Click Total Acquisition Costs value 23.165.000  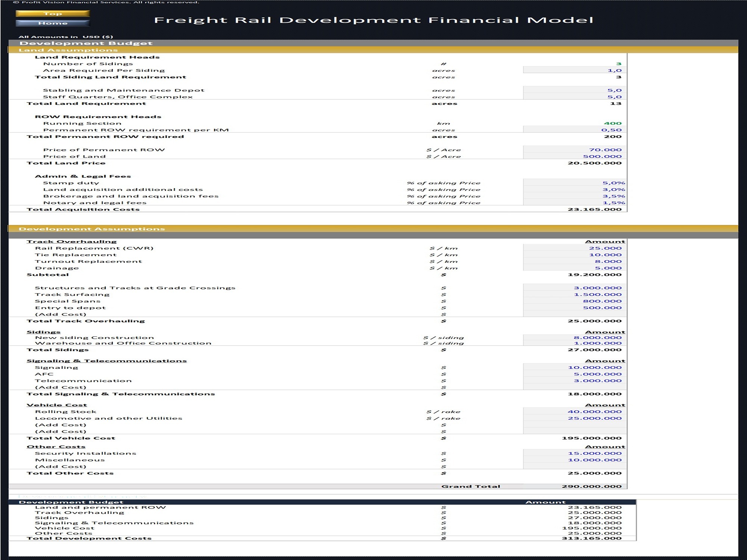pyautogui.click(x=595, y=209)
